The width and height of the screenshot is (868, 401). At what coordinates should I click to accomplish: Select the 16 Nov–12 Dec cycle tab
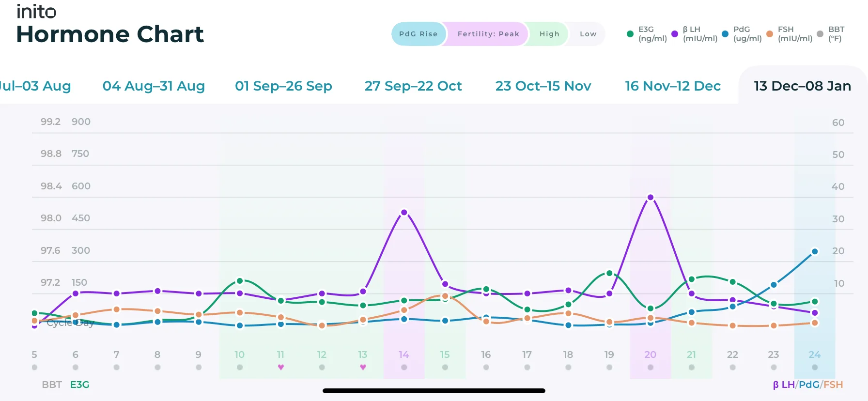(673, 86)
